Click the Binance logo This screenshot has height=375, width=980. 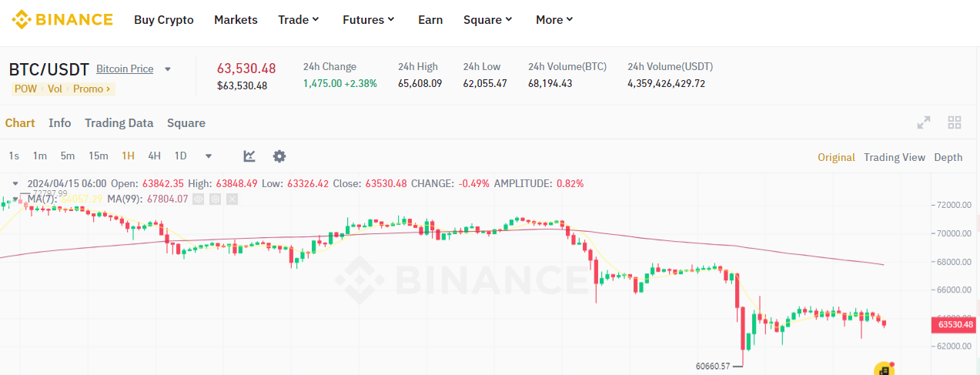(62, 19)
